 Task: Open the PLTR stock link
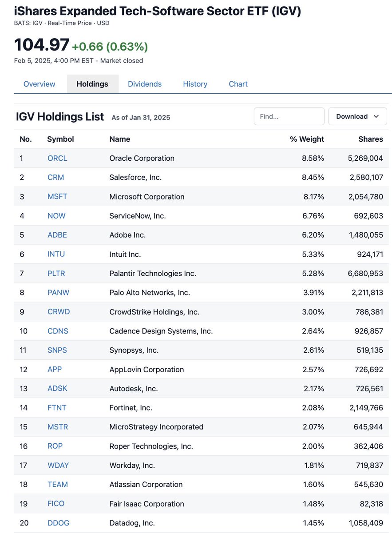click(x=56, y=273)
